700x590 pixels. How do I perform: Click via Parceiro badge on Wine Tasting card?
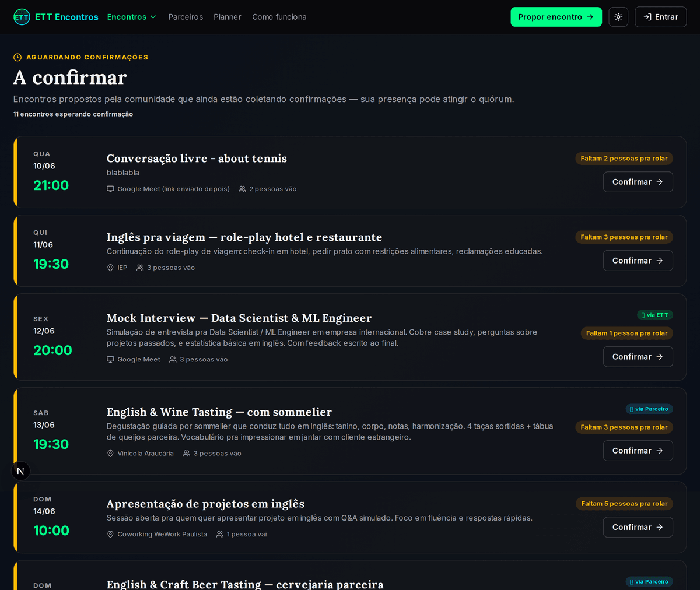(x=649, y=409)
